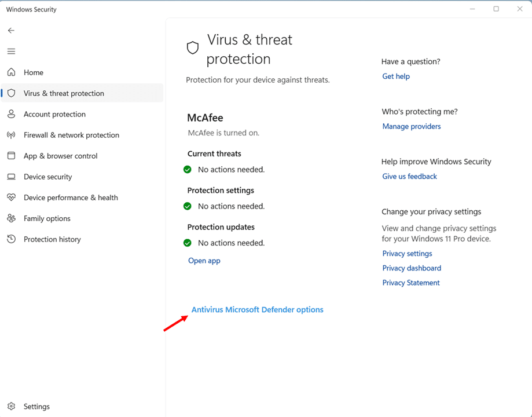
Task: Click the Firewall & network protection icon
Action: tap(11, 135)
